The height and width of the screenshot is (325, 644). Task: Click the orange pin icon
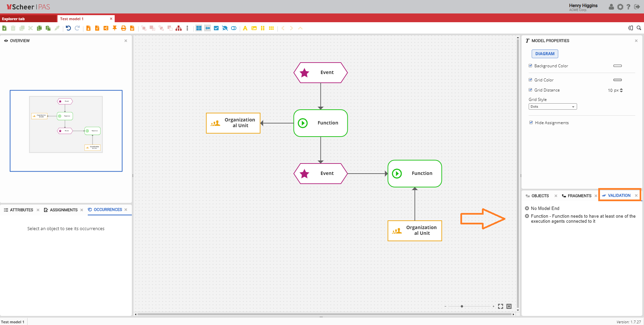tap(115, 28)
